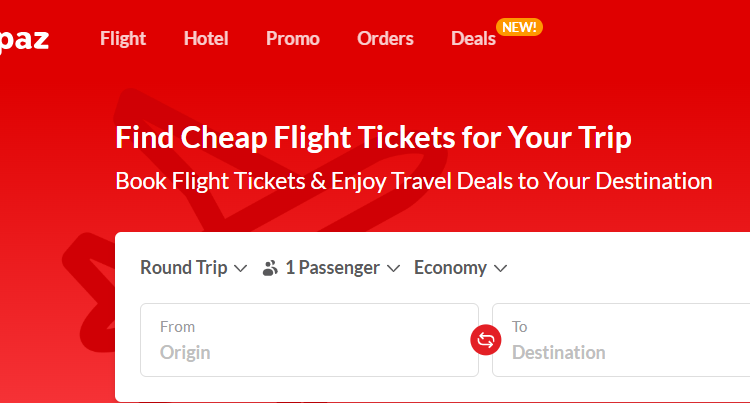Open the Economy cabin class dropdown
This screenshot has width=750, height=403.
(450, 267)
